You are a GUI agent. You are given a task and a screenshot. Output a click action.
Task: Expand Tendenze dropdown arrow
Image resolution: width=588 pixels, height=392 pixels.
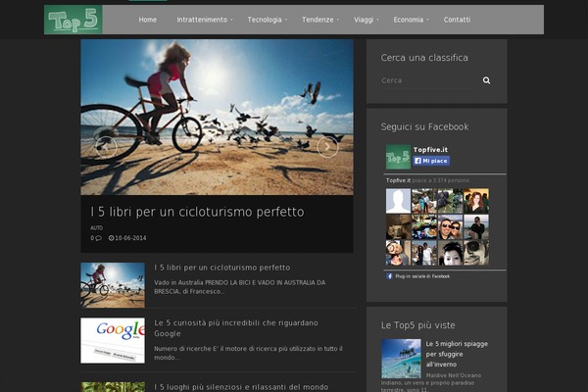(337, 20)
